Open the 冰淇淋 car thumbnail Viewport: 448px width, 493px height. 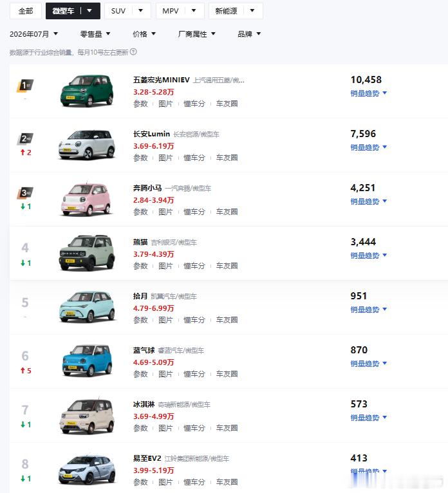87,415
